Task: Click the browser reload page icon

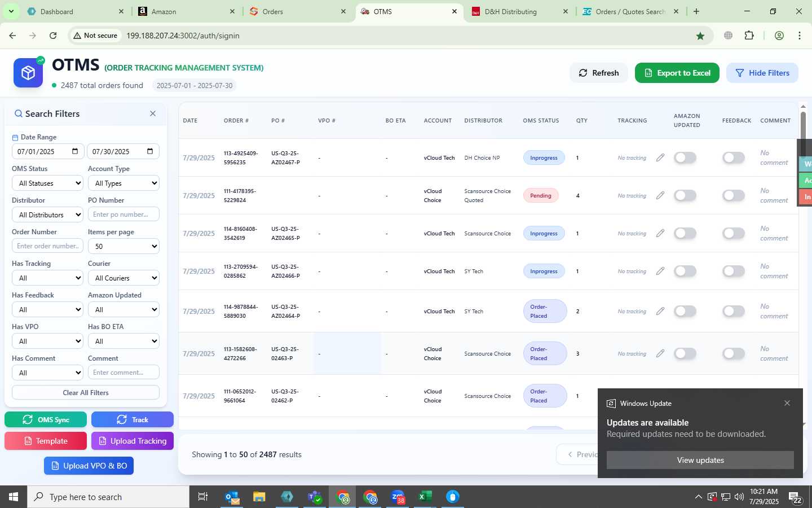Action: pos(53,36)
